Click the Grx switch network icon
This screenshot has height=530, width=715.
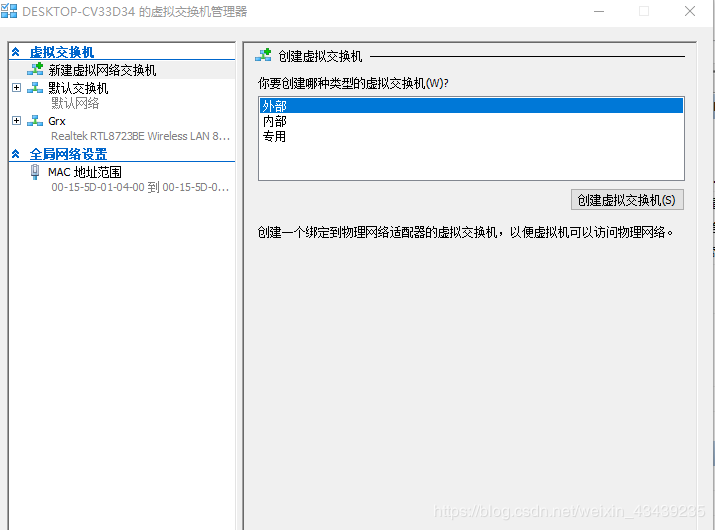[x=35, y=121]
